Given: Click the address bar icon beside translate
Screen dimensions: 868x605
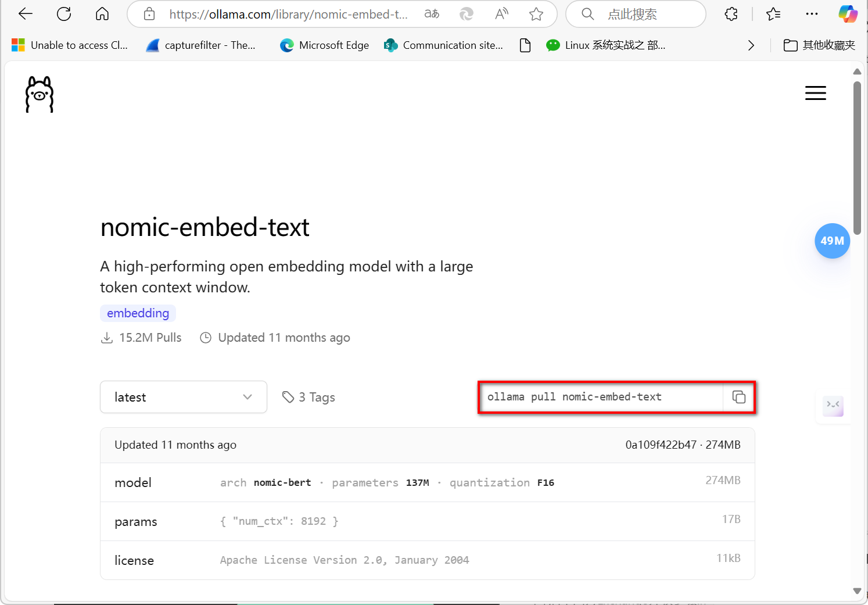Looking at the screenshot, I should 467,14.
